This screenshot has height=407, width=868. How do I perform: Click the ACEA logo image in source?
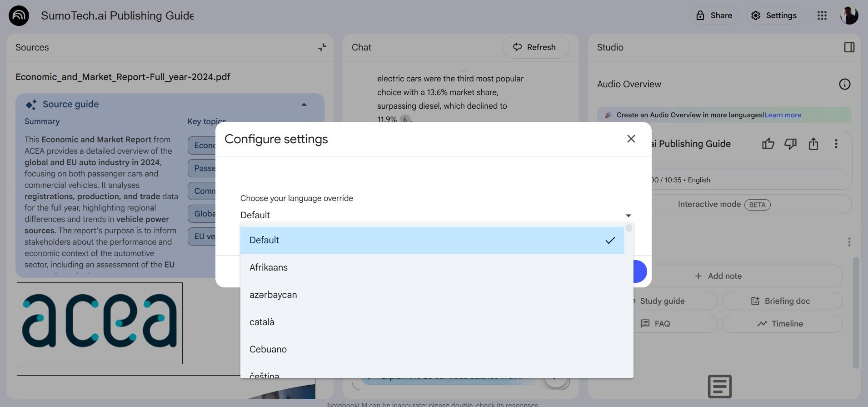(x=100, y=323)
